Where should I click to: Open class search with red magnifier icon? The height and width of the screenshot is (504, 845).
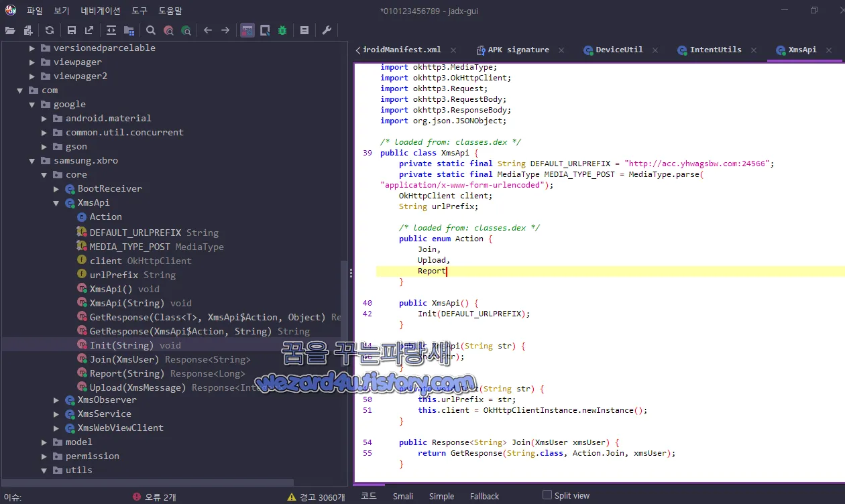tap(168, 30)
